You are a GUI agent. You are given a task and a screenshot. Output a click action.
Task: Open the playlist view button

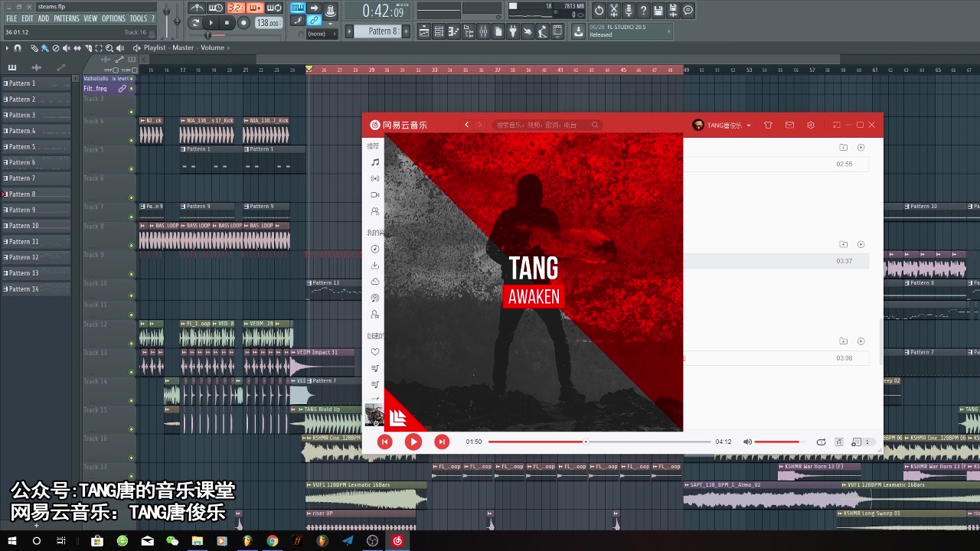coord(424,31)
